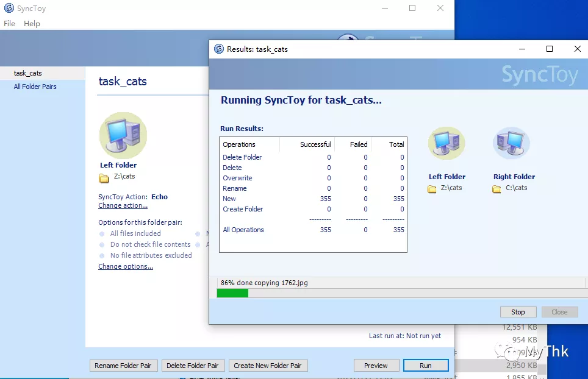Open the Help menu
Image resolution: width=588 pixels, height=379 pixels.
click(x=32, y=24)
